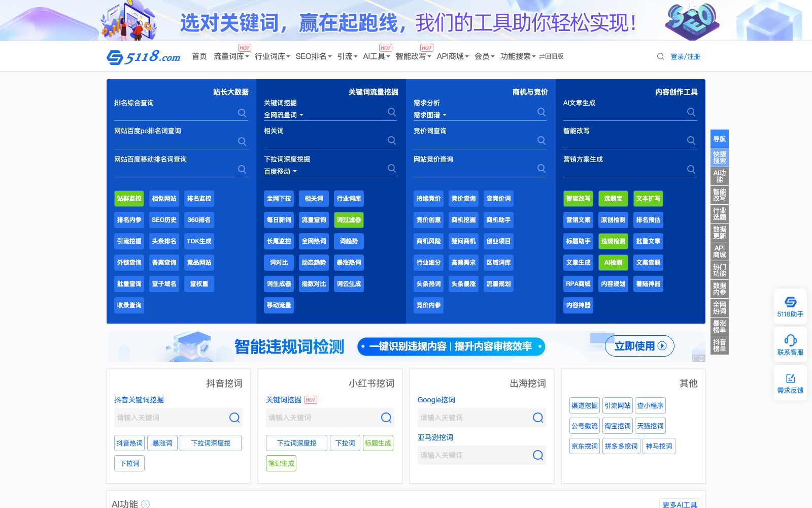The width and height of the screenshot is (812, 508).
Task: Click search icon for 网站百度移动排名词查询
Action: coord(242,169)
